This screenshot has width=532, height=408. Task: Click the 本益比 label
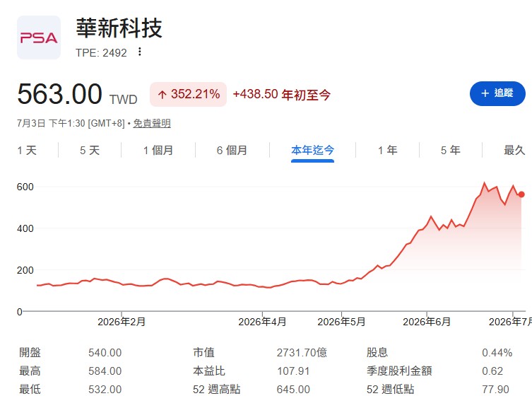tap(209, 371)
